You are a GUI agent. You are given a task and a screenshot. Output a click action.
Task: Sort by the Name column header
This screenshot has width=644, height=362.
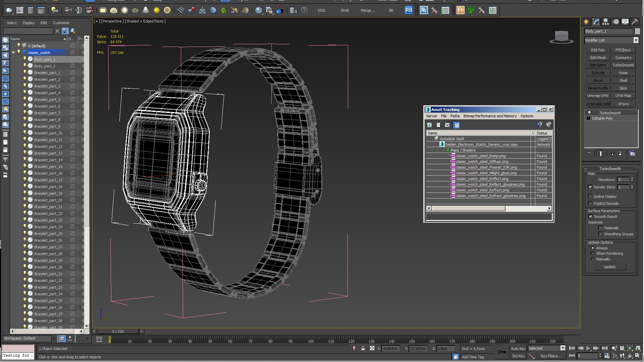tap(38, 39)
